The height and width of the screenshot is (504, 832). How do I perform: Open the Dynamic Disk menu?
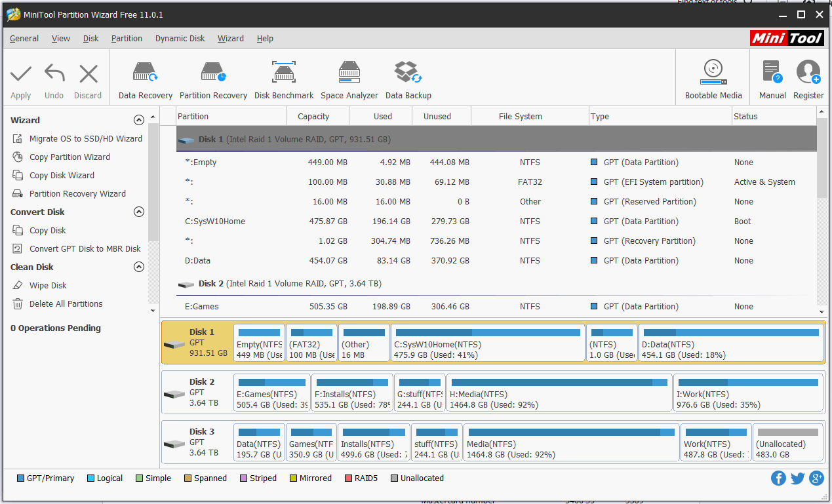click(x=180, y=39)
